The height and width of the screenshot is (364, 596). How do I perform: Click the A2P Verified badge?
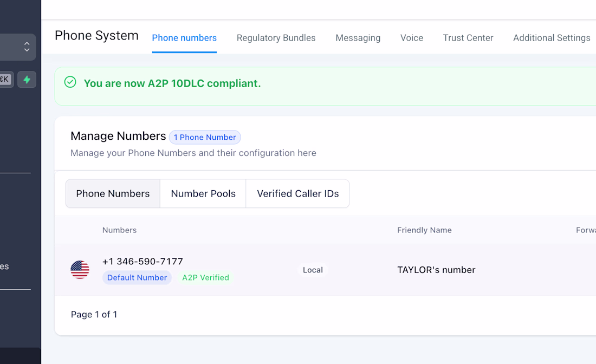[205, 278]
